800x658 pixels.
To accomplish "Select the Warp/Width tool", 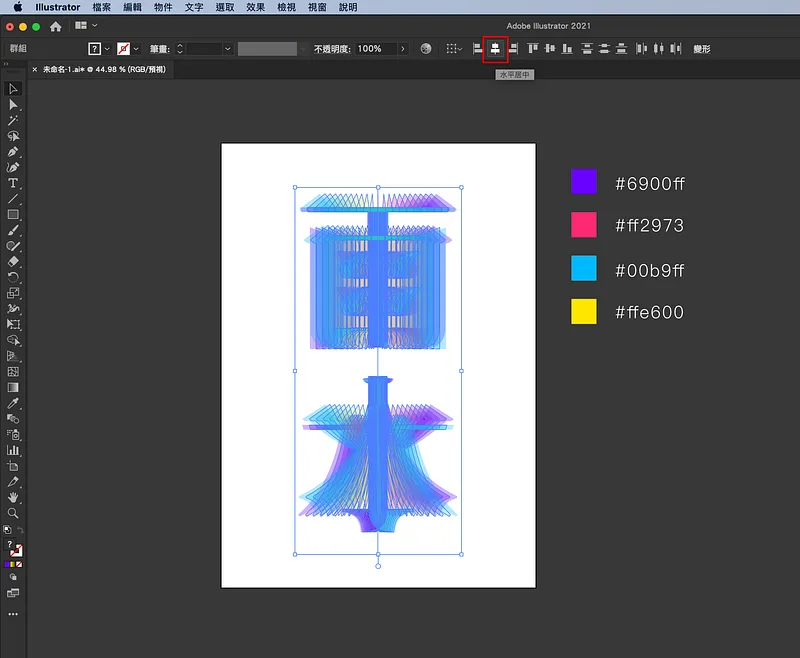I will [x=13, y=309].
